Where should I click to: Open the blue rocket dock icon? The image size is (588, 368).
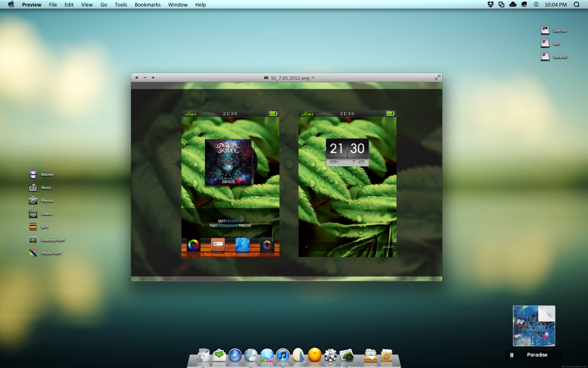pos(235,355)
